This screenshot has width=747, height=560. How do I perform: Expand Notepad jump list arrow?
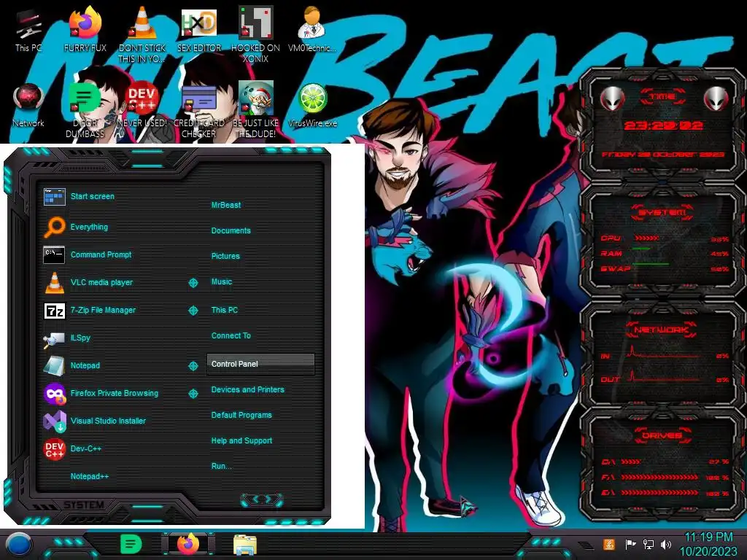point(193,366)
